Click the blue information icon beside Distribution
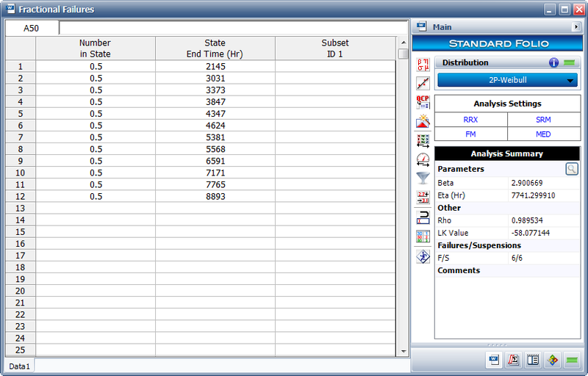This screenshot has height=376, width=588. (x=554, y=63)
